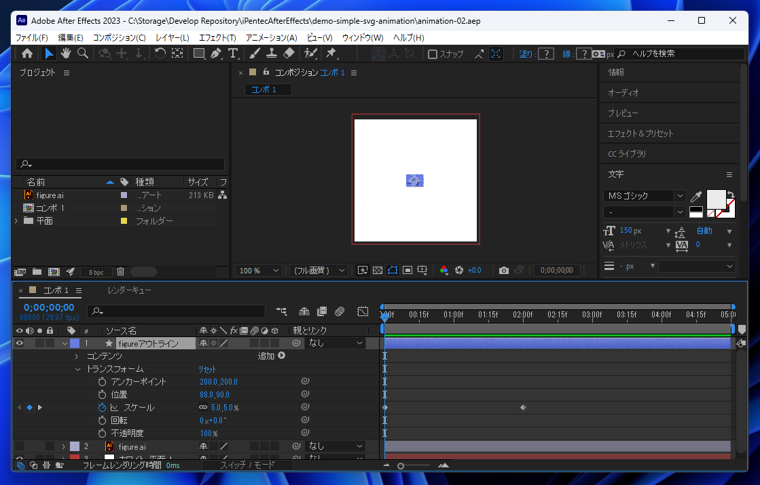Click the Project panel search field
Viewport: 760px width, 485px height.
[x=120, y=164]
